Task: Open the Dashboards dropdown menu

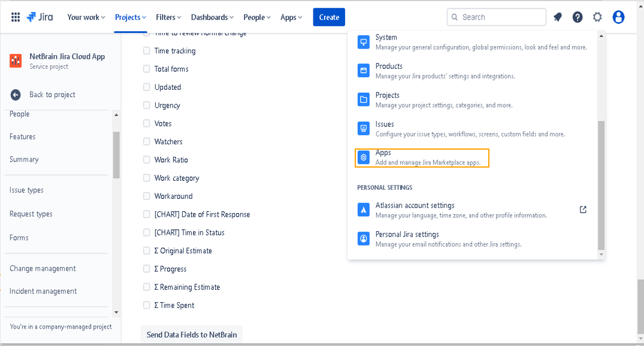Action: 211,17
